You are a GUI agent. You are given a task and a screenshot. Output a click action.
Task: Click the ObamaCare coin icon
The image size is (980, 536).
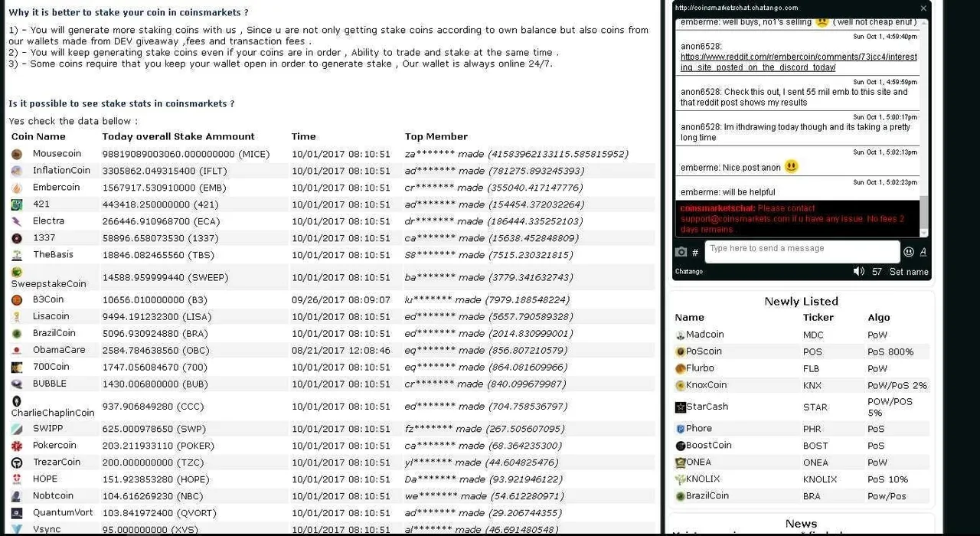point(17,351)
